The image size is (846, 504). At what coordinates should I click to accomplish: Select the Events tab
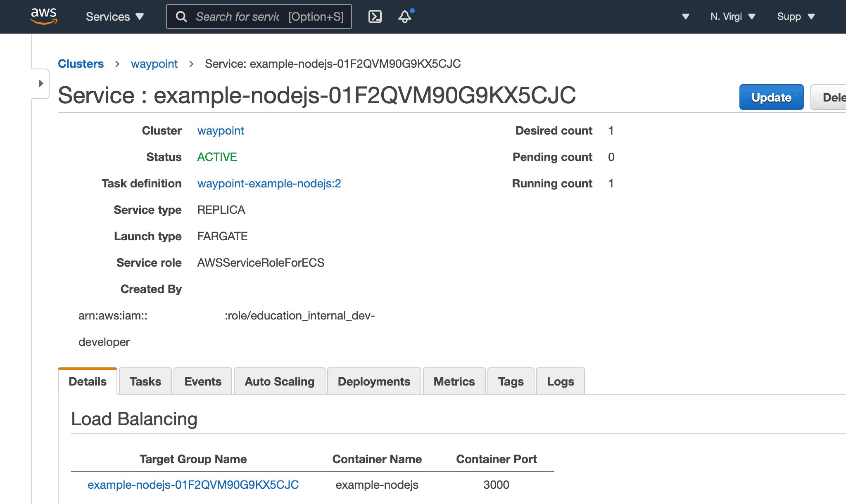[x=202, y=381]
